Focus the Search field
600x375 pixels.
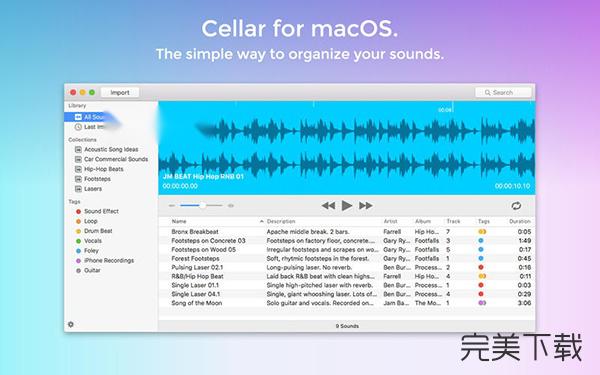[x=503, y=93]
